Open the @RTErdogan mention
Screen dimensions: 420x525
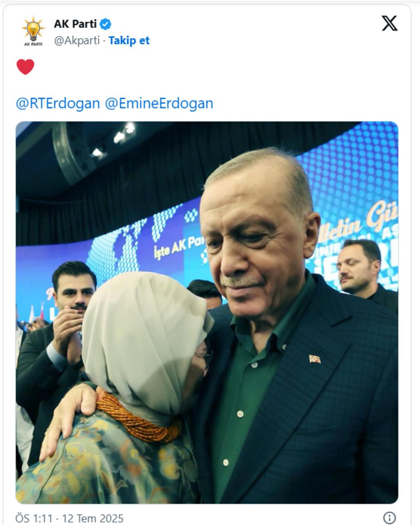tap(58, 103)
